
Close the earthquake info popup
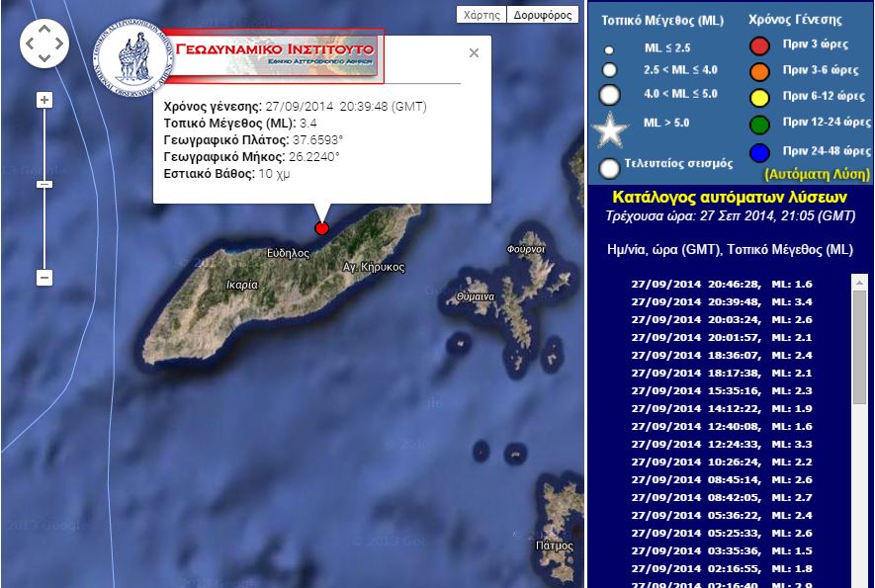472,54
